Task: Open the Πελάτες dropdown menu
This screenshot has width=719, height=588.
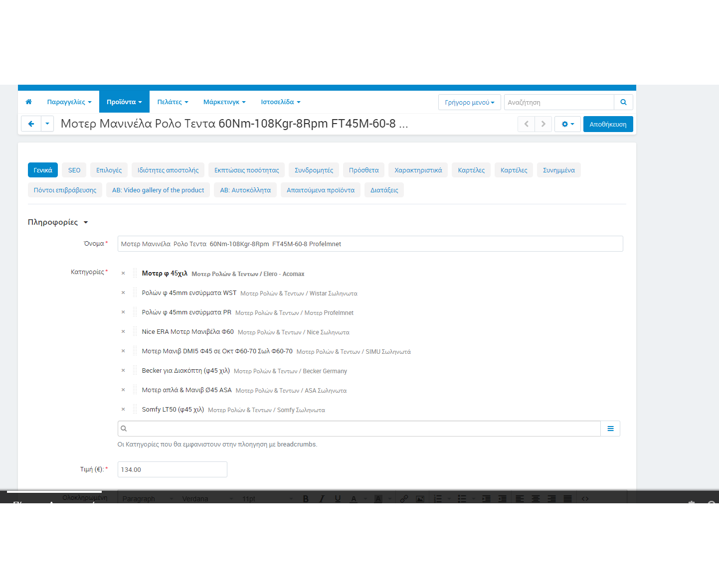Action: click(173, 102)
